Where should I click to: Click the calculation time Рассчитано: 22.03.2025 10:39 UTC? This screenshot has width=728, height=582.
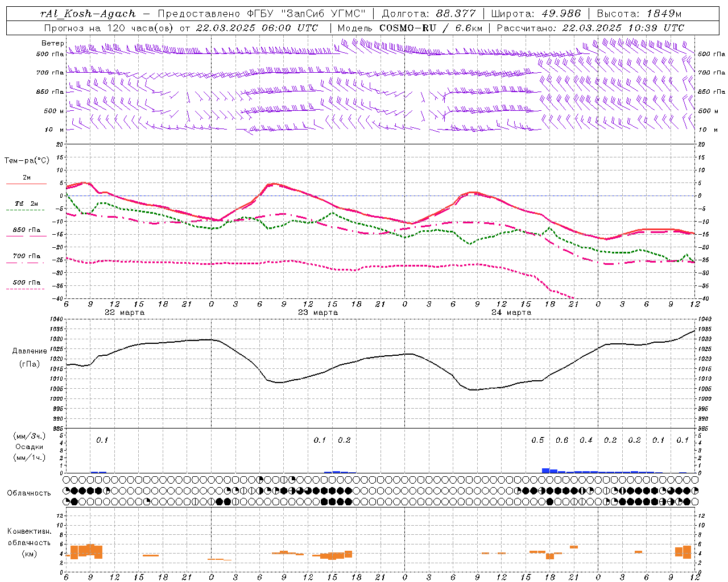(590, 28)
